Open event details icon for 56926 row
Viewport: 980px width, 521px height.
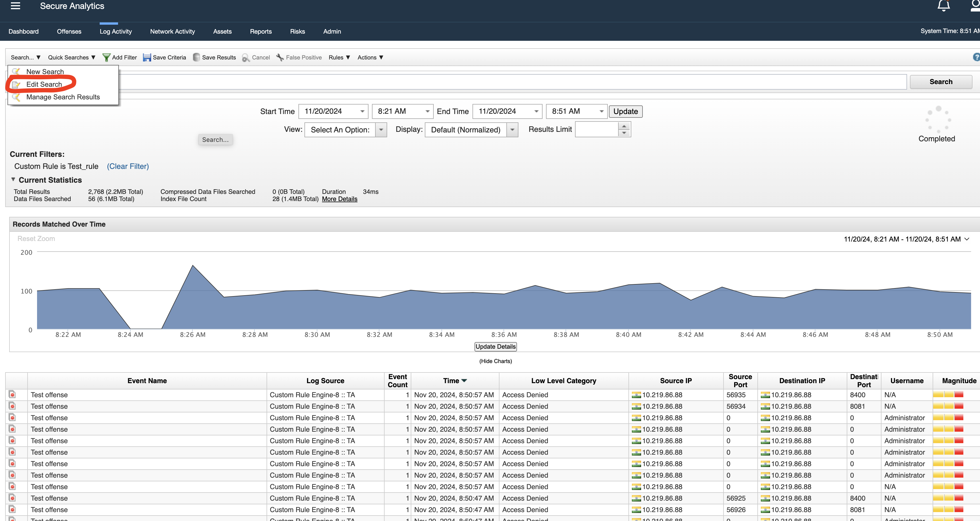click(12, 509)
